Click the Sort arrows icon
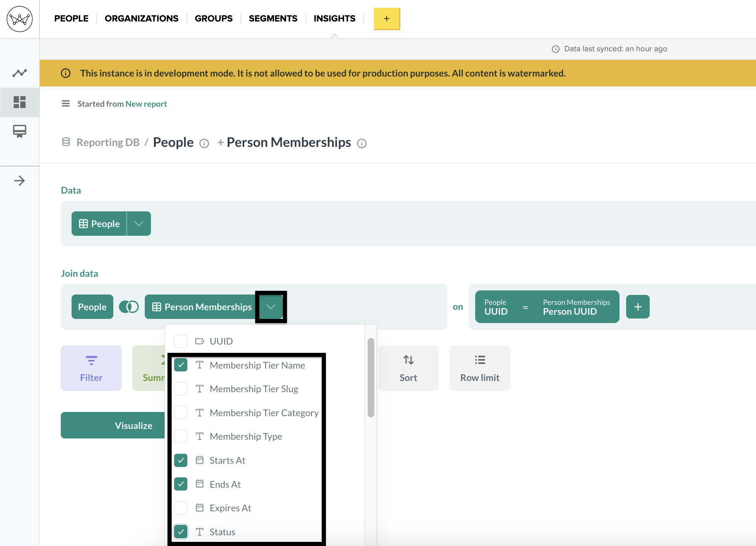756x546 pixels. tap(409, 360)
